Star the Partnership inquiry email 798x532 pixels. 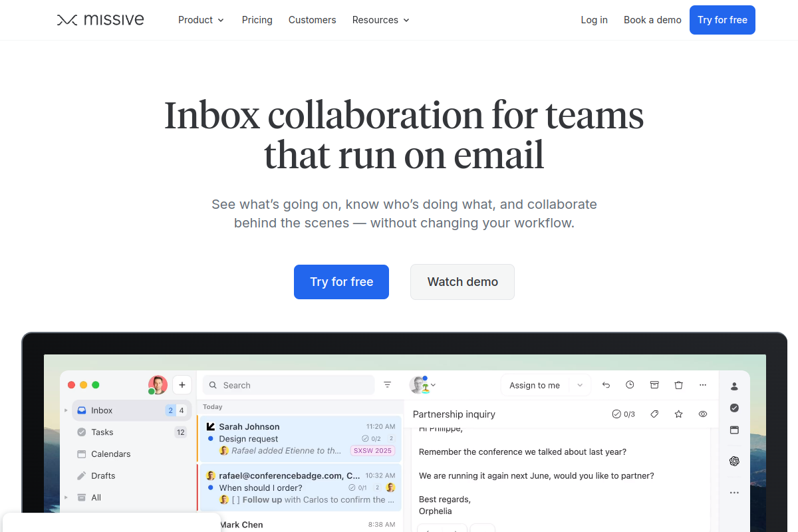pyautogui.click(x=678, y=414)
